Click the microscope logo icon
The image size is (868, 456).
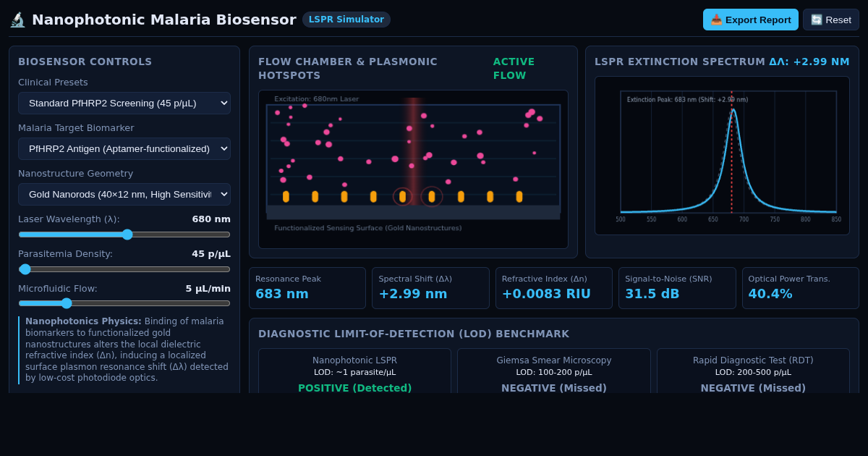(17, 20)
